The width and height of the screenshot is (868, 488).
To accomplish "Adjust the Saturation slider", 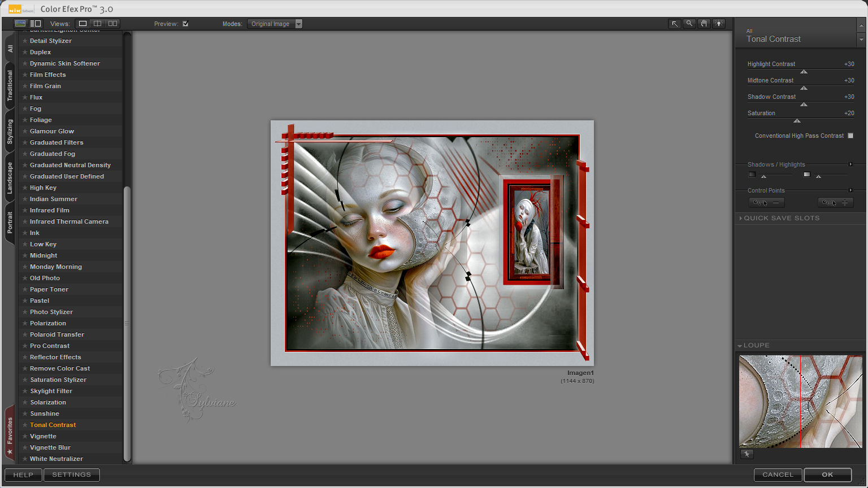I will tap(797, 121).
